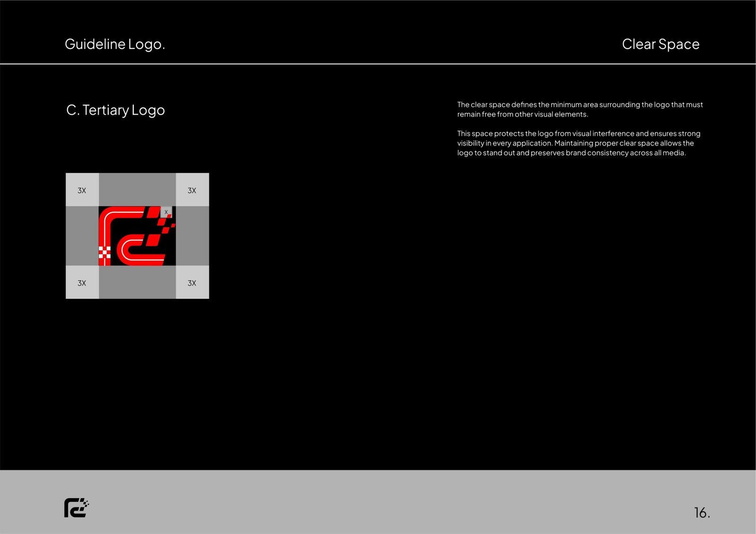Click the paragraph starting "The clear space defines"
Viewport: 756px width, 534px height.
(x=579, y=110)
